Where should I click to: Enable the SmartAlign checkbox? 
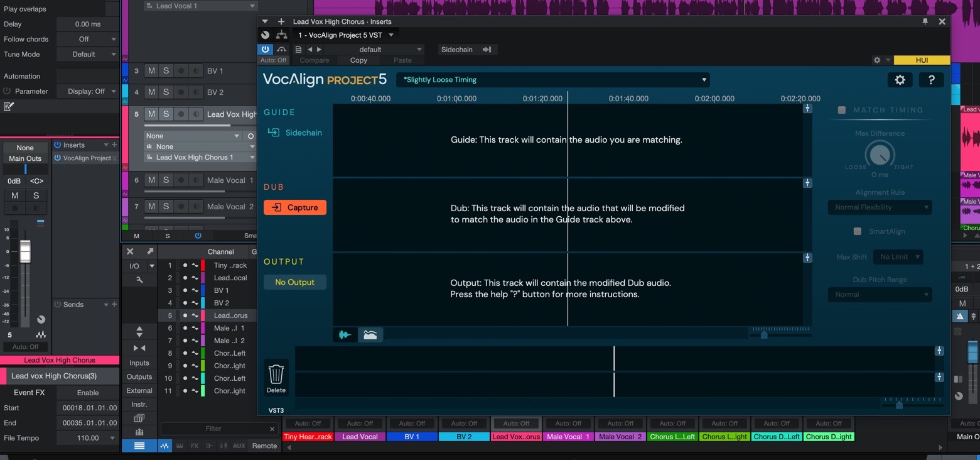click(857, 231)
